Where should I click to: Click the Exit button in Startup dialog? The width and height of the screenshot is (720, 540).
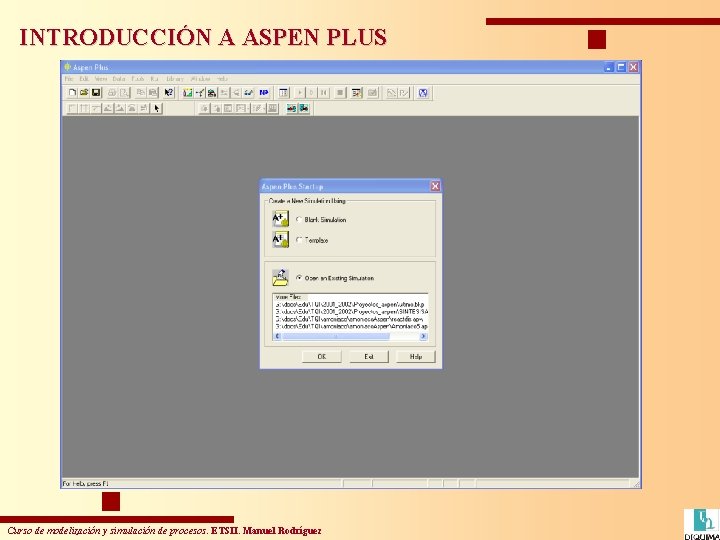click(369, 357)
